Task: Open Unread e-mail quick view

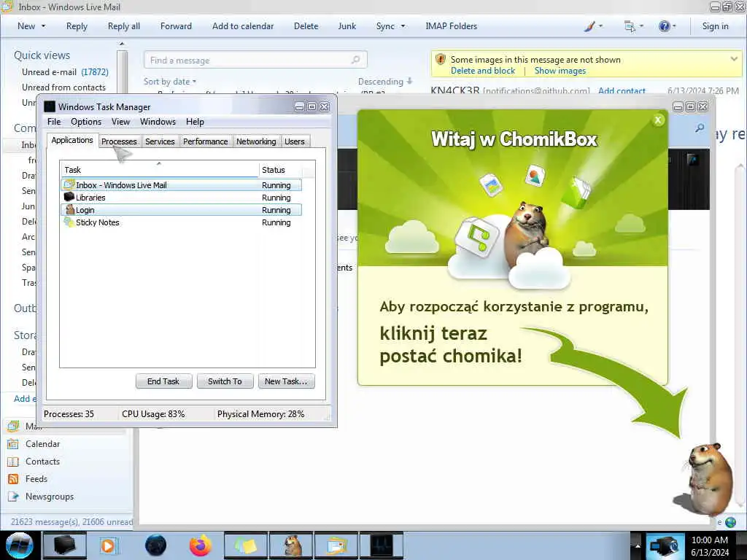Action: click(65, 72)
